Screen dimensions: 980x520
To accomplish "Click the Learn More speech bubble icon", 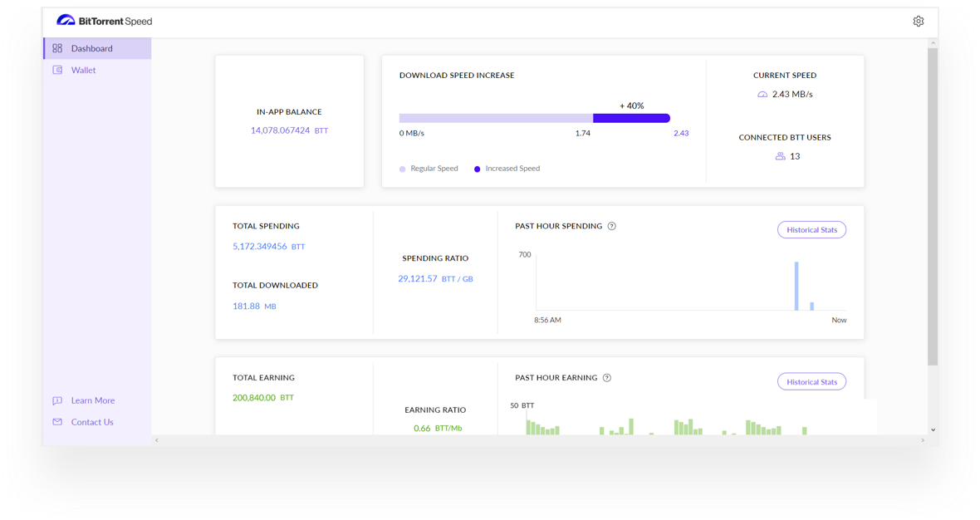I will (57, 400).
